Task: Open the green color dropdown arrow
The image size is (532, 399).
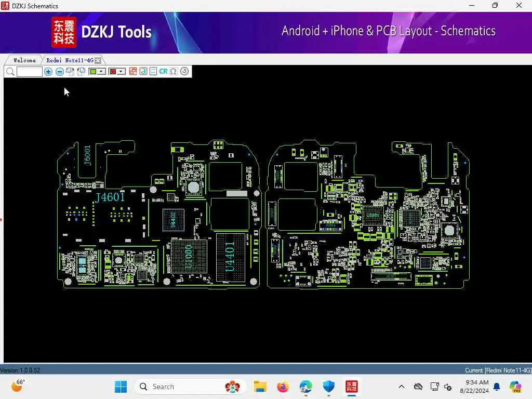Action: (101, 72)
